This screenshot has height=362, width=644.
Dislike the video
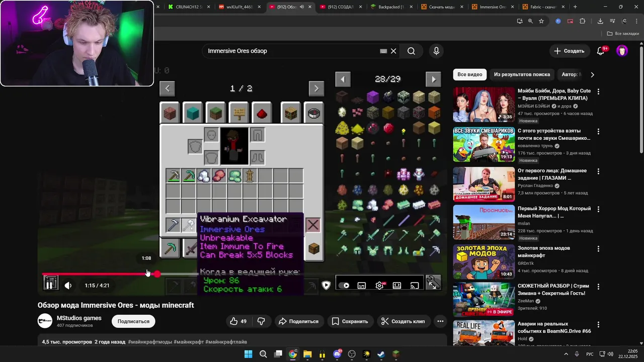pos(261,321)
